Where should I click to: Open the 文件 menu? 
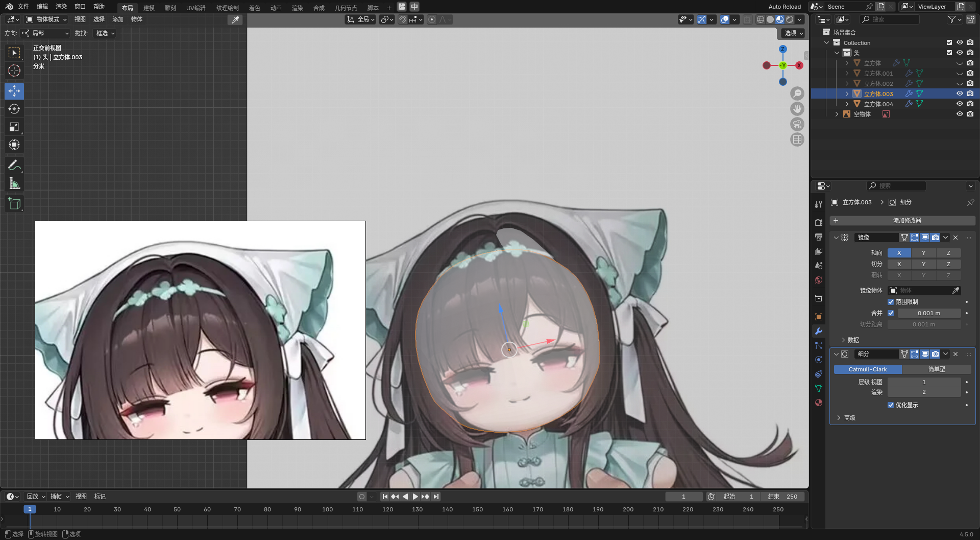click(x=23, y=7)
